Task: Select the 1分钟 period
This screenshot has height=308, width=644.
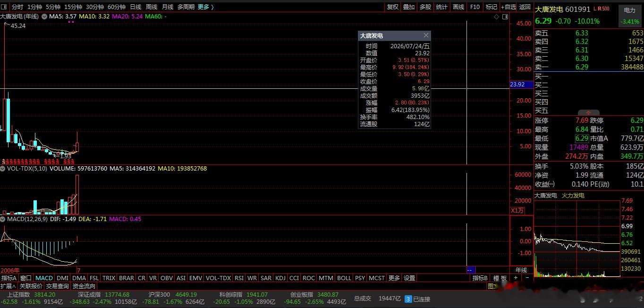Action: [34, 7]
